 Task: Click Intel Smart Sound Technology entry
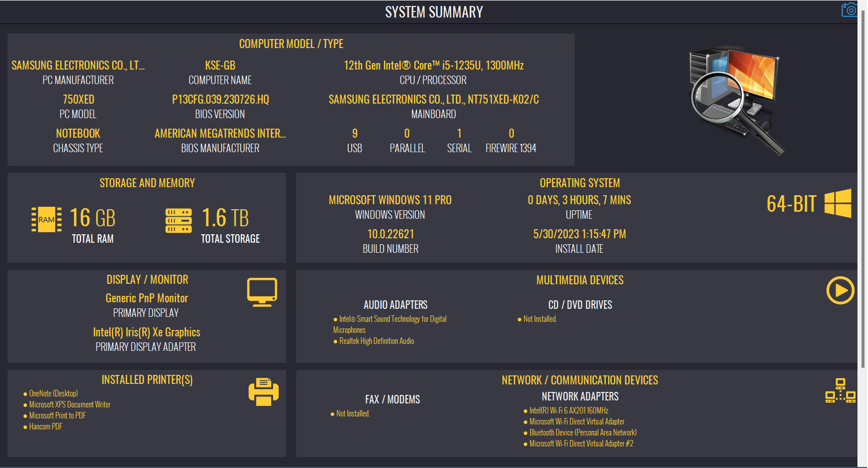(x=390, y=324)
